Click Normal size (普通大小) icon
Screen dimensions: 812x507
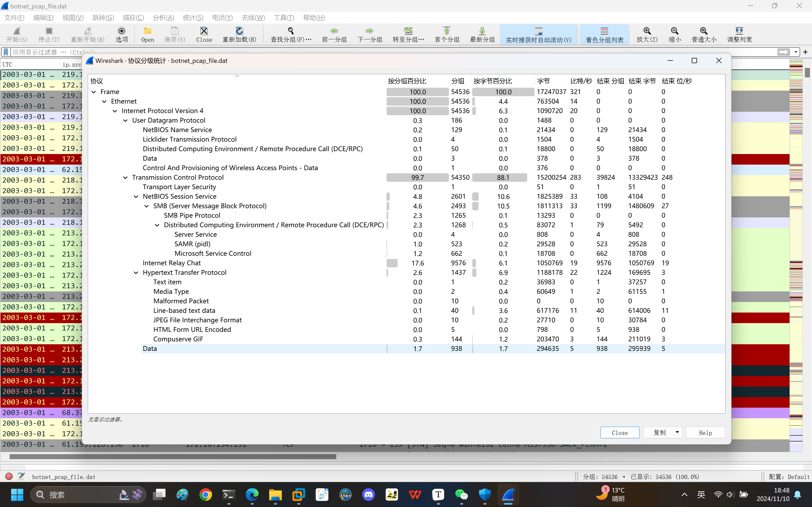coord(704,31)
